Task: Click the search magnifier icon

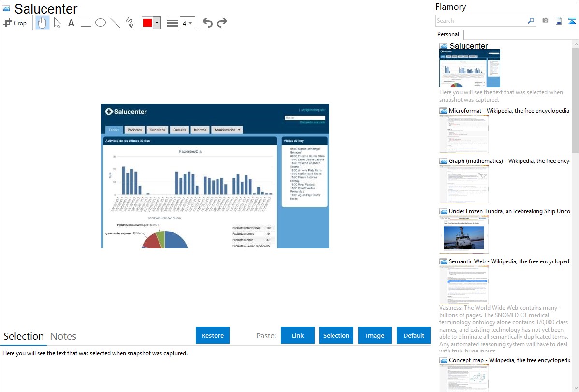Action: (x=531, y=21)
